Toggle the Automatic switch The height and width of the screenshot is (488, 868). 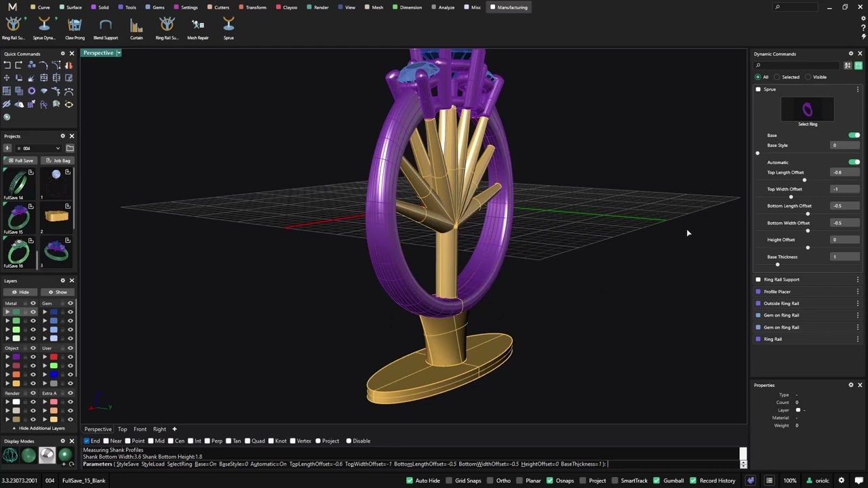click(854, 162)
